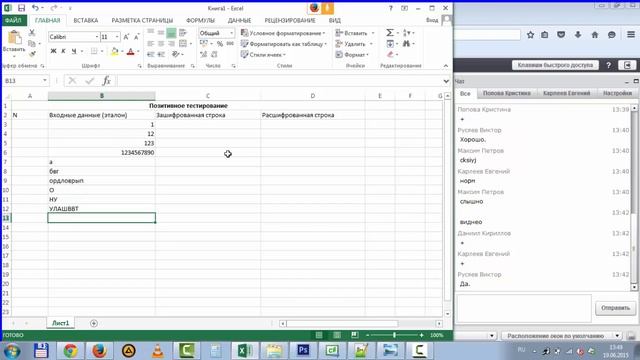
Task: Click the Fill down icon in Editing
Action: click(x=390, y=43)
